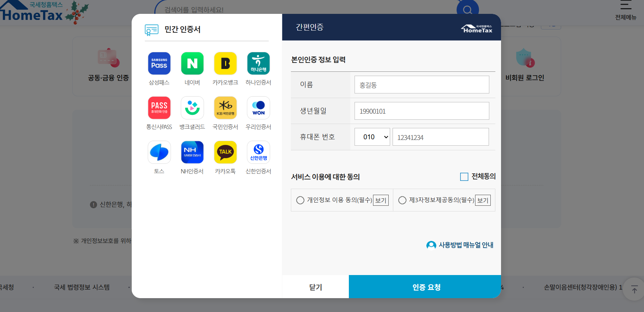Click the phone number input field
Viewport: 644px width, 312px height.
pyautogui.click(x=441, y=137)
